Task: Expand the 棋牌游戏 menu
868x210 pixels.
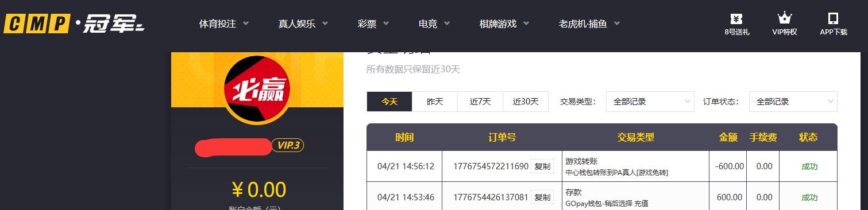Action: click(x=504, y=24)
